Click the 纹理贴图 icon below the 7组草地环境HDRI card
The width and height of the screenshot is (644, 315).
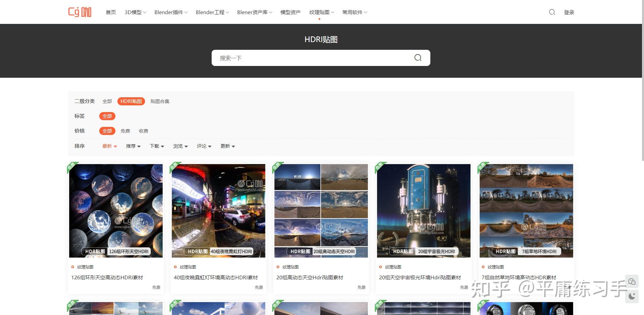[x=484, y=267]
